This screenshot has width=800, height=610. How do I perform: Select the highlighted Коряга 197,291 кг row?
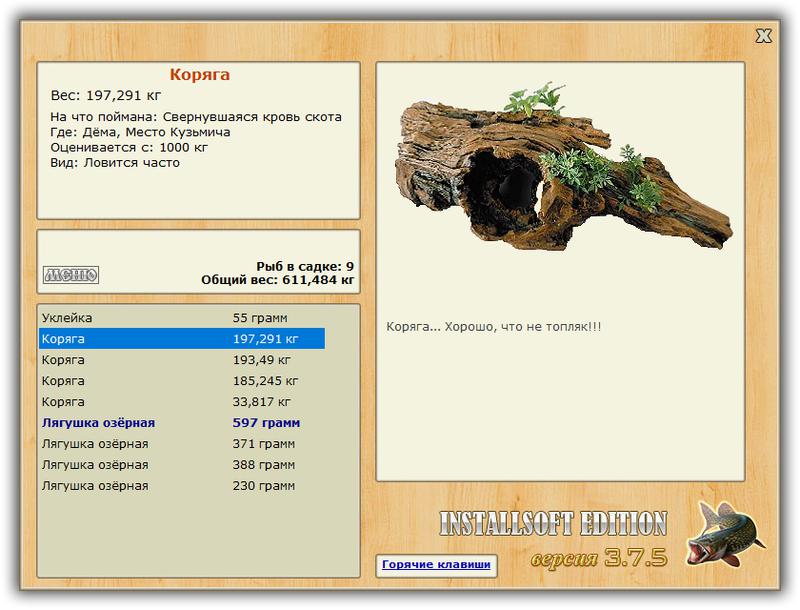pos(182,339)
